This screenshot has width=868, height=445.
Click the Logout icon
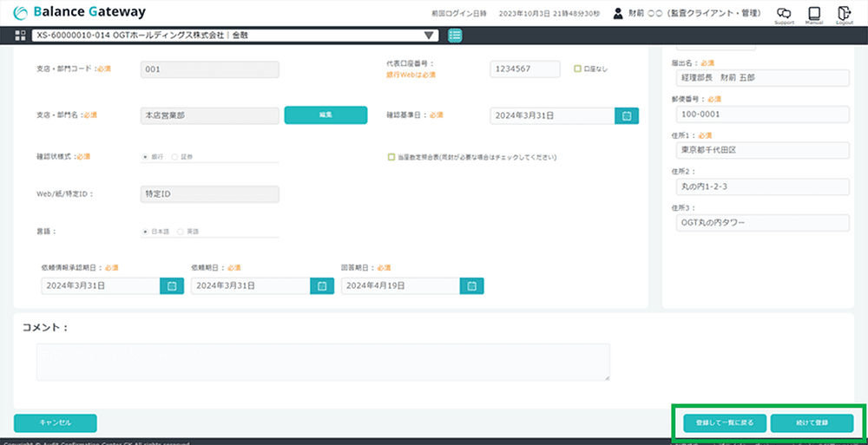845,14
